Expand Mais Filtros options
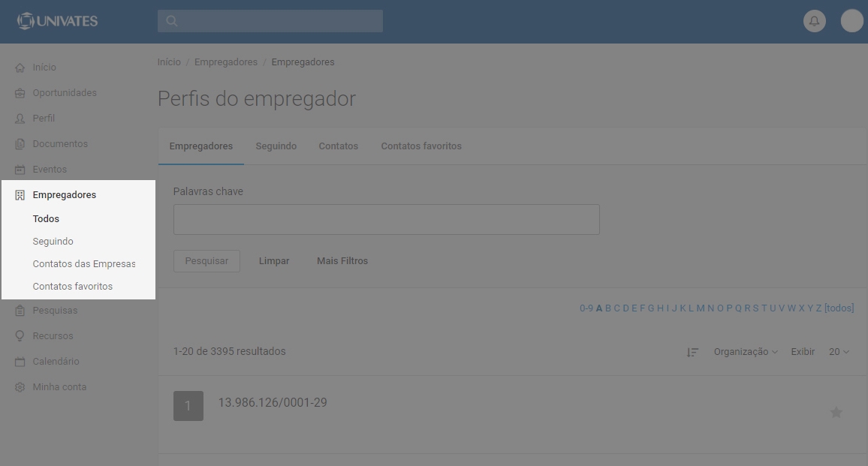Viewport: 868px width, 466px height. click(342, 261)
